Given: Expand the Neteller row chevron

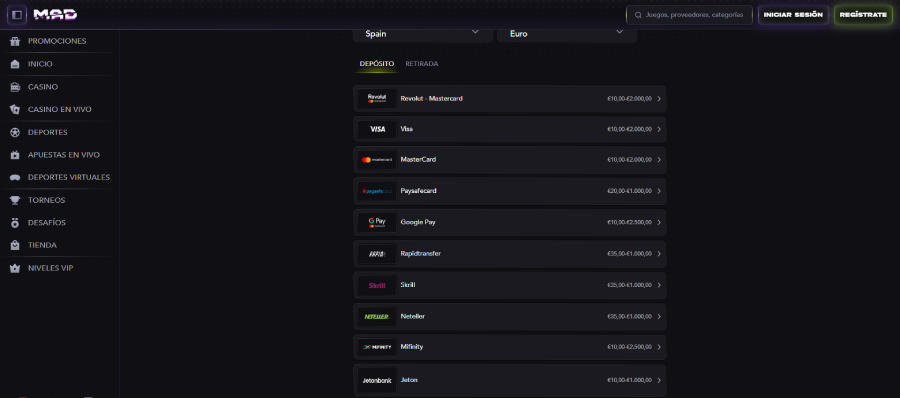Looking at the screenshot, I should [659, 316].
